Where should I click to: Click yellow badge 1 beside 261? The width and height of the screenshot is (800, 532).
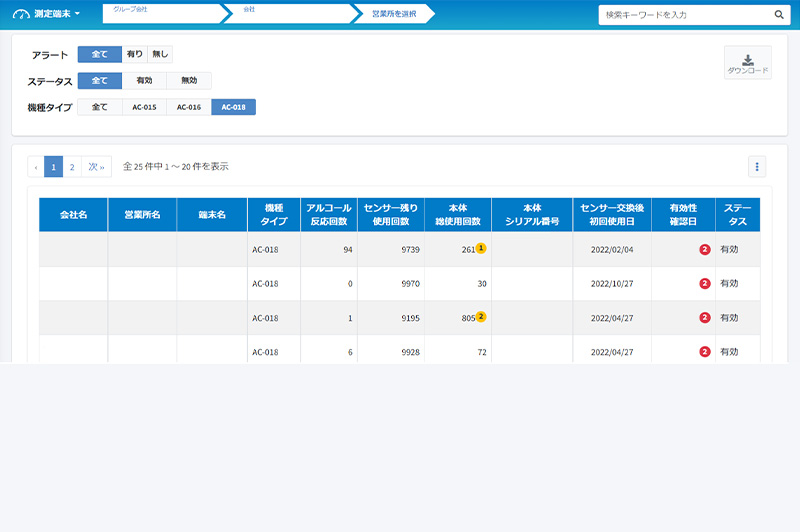[x=481, y=248]
